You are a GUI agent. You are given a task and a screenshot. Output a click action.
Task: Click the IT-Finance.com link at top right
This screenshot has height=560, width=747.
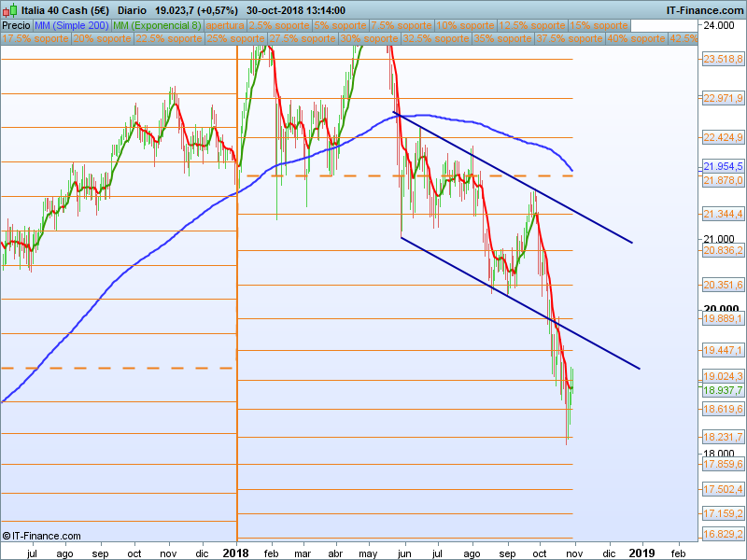tap(704, 10)
